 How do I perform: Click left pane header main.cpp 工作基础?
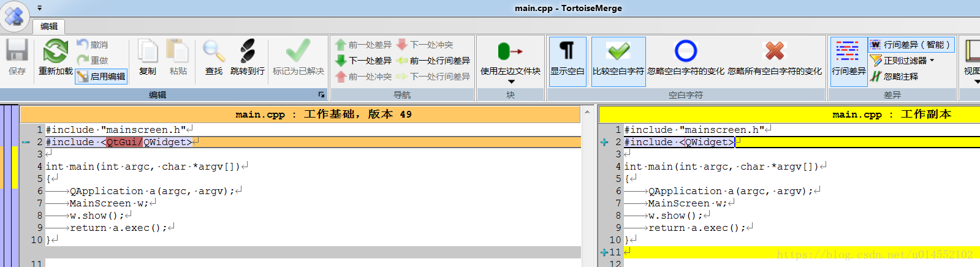point(300,114)
